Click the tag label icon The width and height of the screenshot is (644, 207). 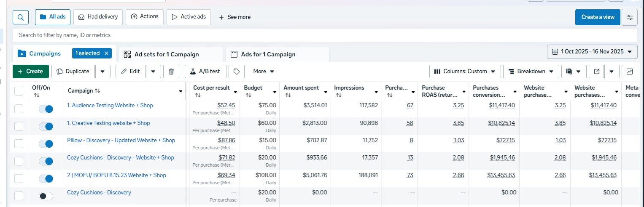(237, 72)
